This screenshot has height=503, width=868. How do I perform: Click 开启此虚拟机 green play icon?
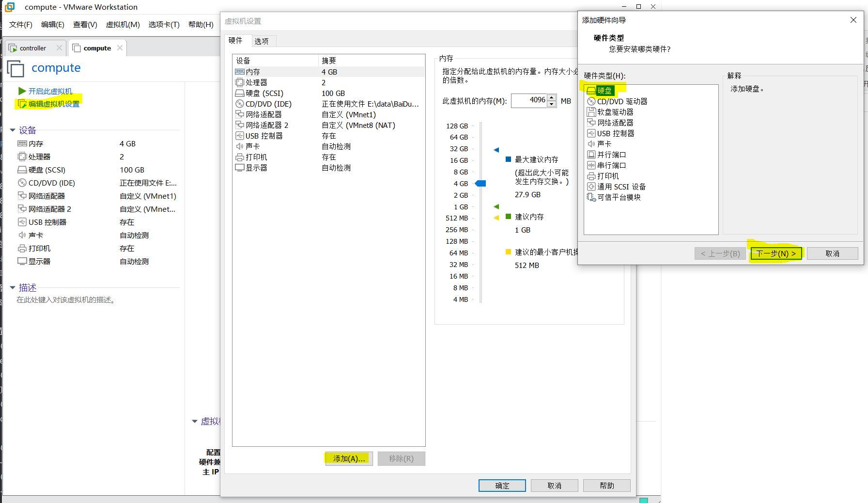pos(22,91)
